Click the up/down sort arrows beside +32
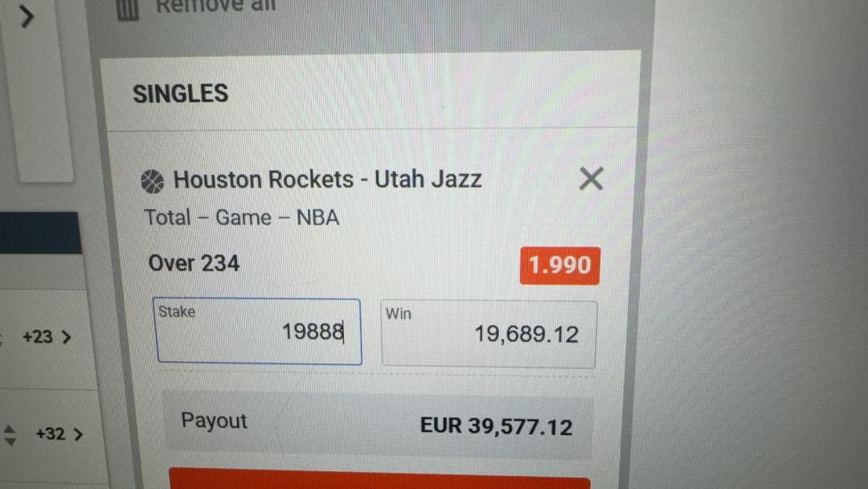The image size is (868, 489). coord(10,435)
